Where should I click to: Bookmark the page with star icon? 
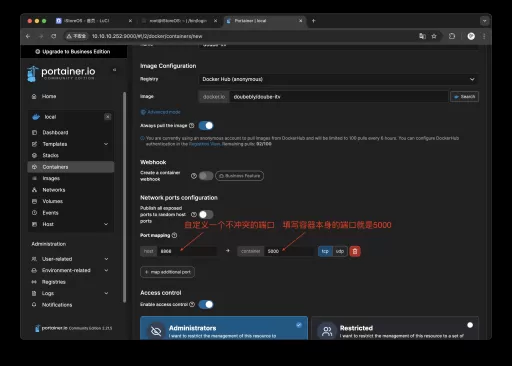coord(434,36)
